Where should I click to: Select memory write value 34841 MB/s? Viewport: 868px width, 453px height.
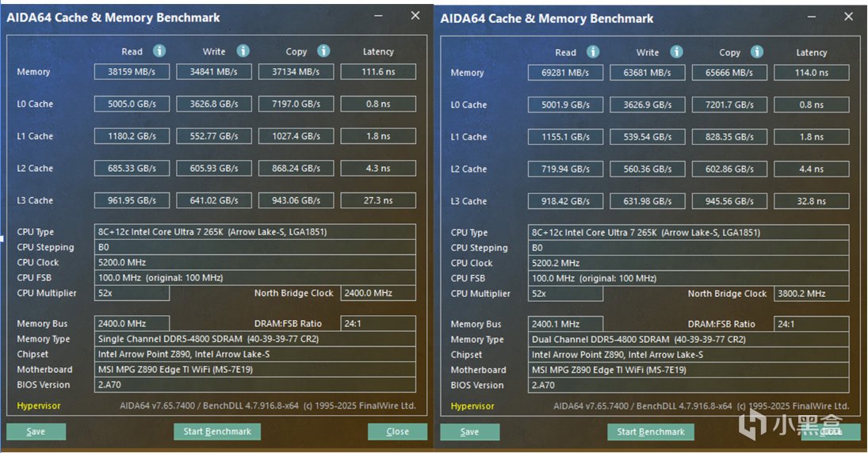214,72
